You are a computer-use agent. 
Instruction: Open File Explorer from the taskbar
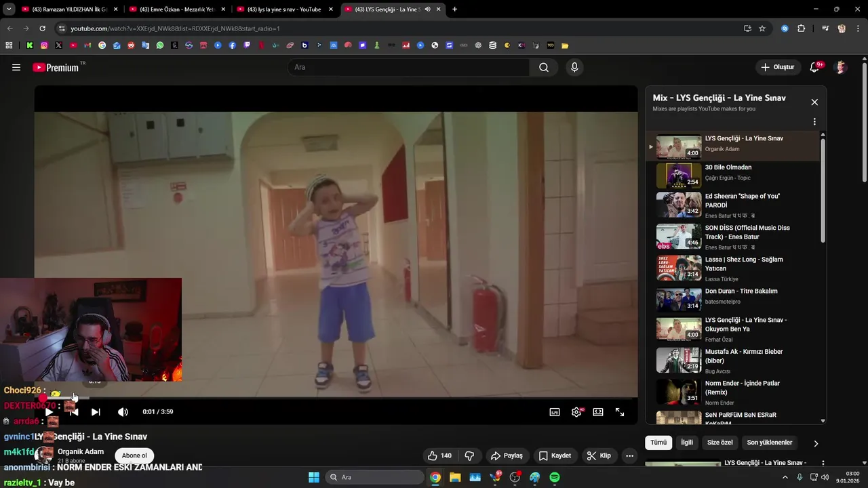coord(455,477)
